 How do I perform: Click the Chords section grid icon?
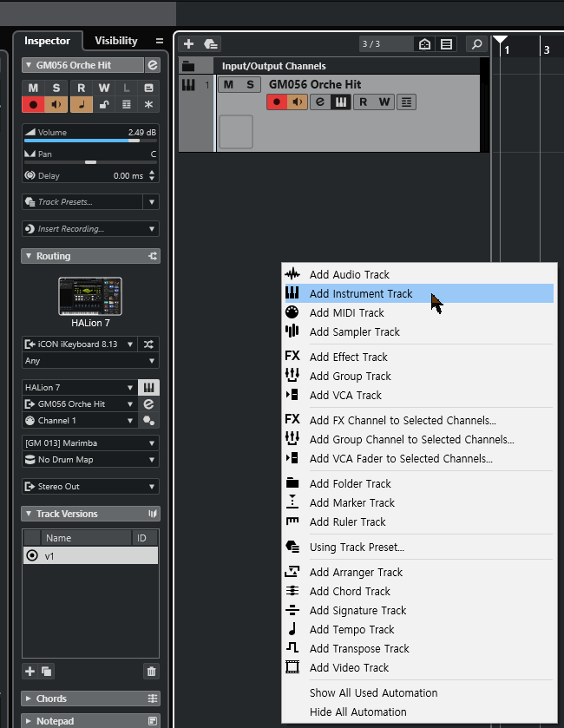(x=153, y=698)
